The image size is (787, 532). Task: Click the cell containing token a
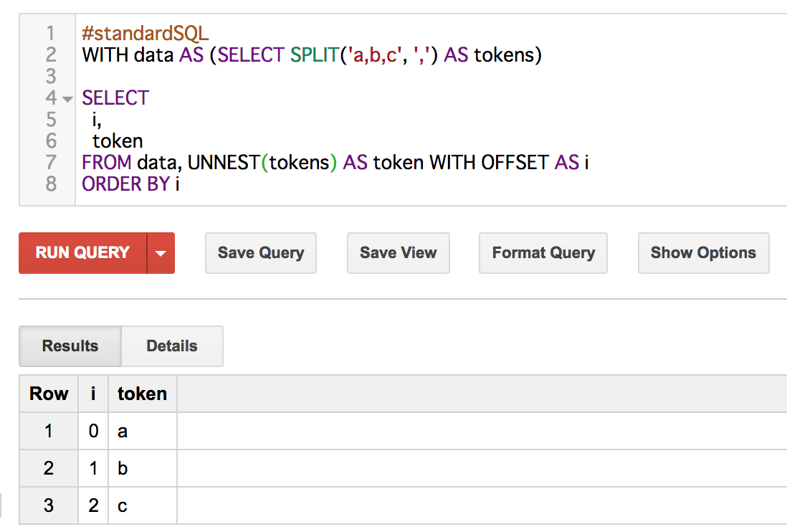(x=122, y=431)
